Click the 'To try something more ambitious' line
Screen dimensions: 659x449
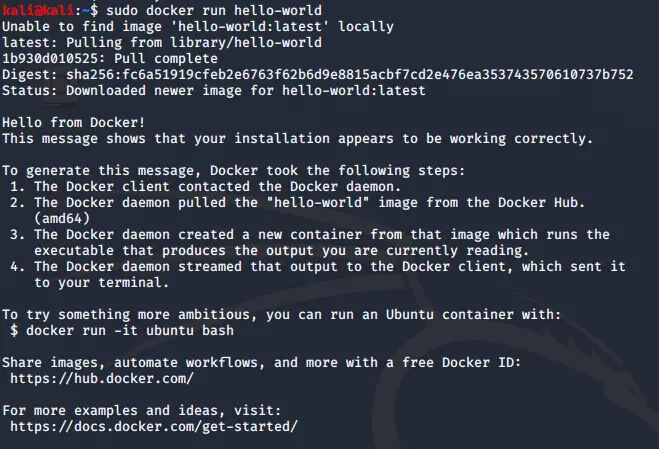(x=282, y=314)
